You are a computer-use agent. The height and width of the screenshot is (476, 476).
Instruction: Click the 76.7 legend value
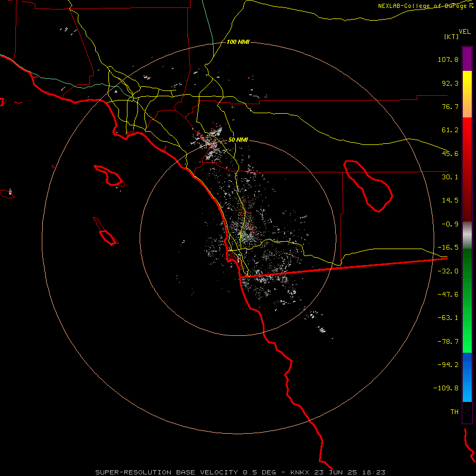click(x=450, y=106)
